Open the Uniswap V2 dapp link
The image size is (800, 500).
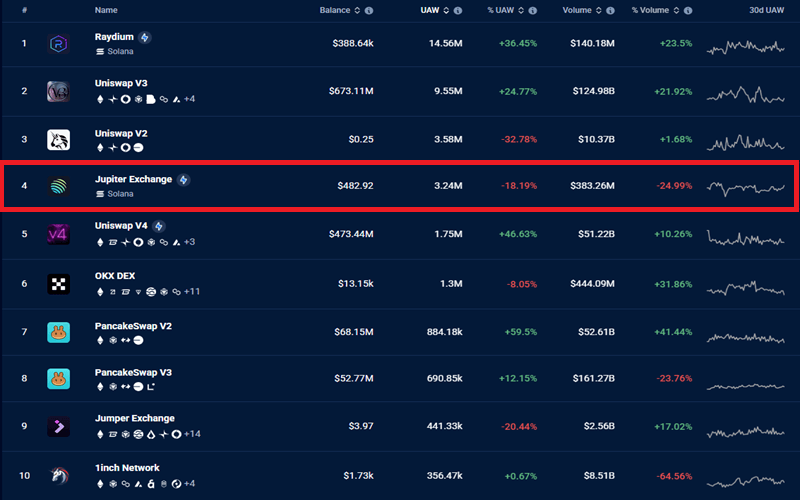click(x=121, y=134)
